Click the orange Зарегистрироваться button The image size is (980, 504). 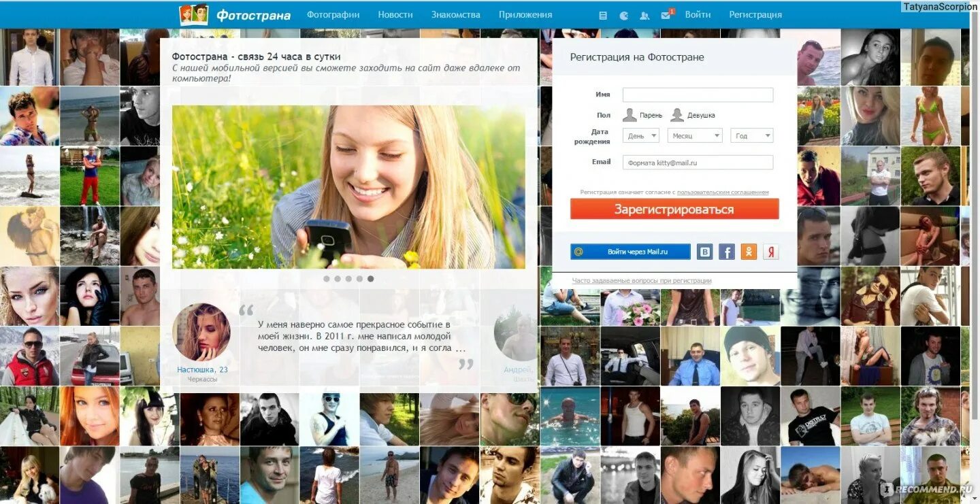pos(674,209)
